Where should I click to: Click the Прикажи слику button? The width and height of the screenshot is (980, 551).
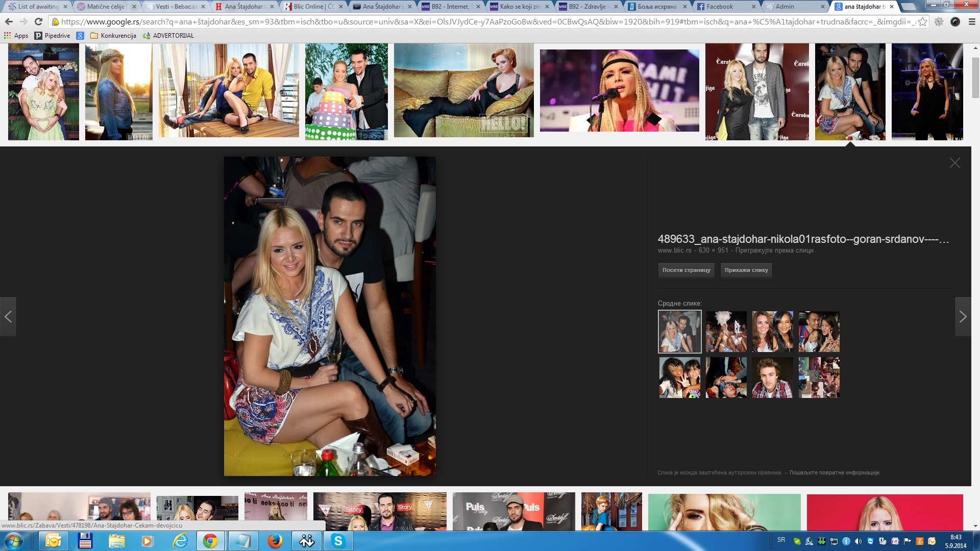pos(746,270)
